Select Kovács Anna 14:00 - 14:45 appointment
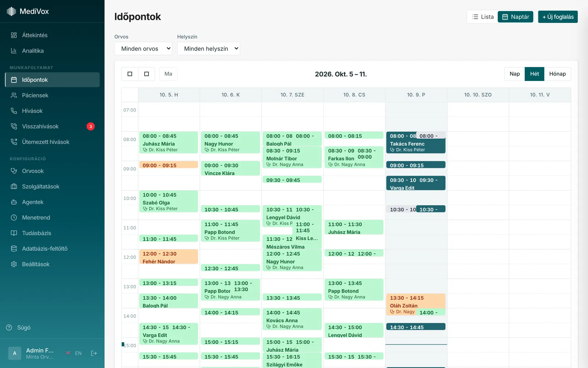The height and width of the screenshot is (368, 588). tap(292, 319)
